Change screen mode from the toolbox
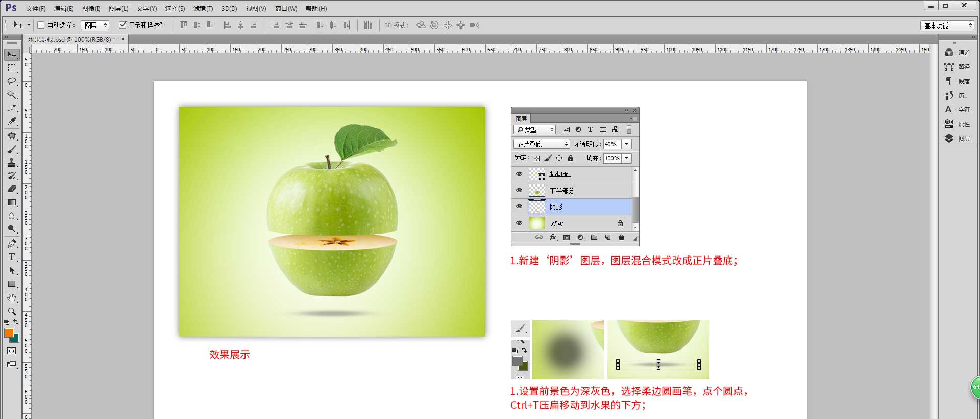Image resolution: width=980 pixels, height=419 pixels. tap(12, 364)
